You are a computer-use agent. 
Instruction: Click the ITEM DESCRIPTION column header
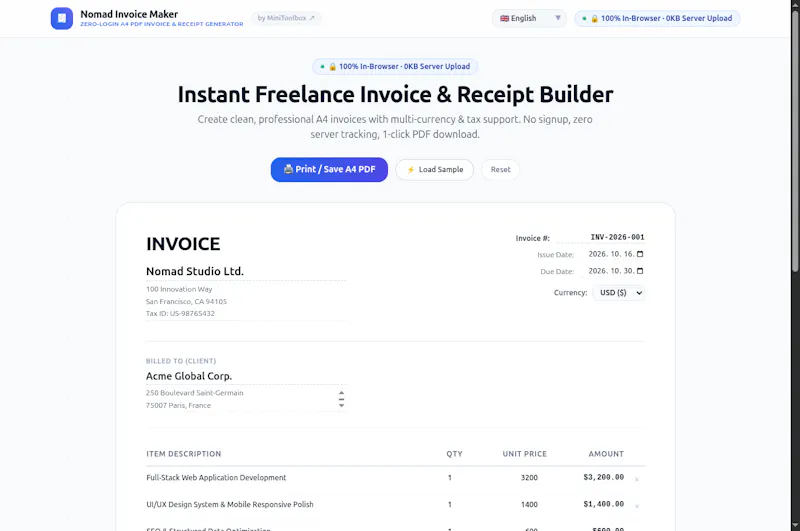pyautogui.click(x=184, y=454)
